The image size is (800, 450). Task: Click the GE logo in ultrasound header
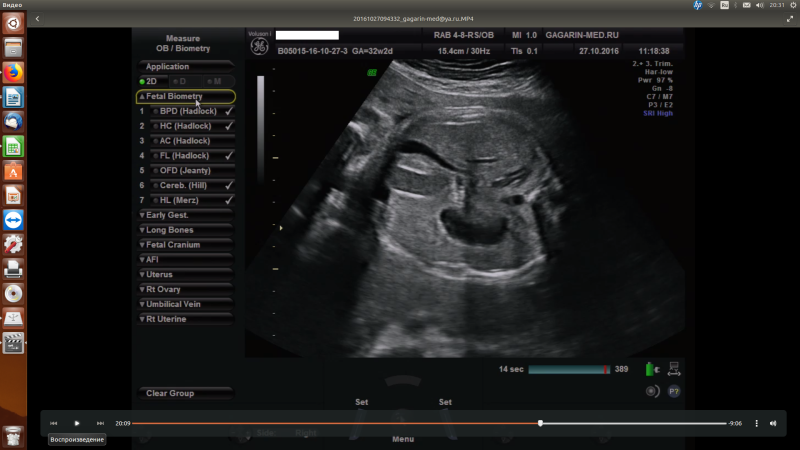pos(259,46)
